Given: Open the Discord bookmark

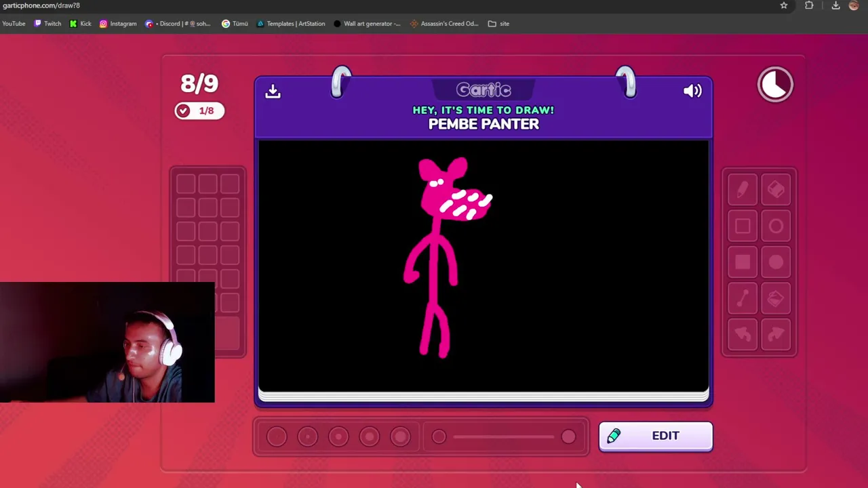Looking at the screenshot, I should pos(178,24).
